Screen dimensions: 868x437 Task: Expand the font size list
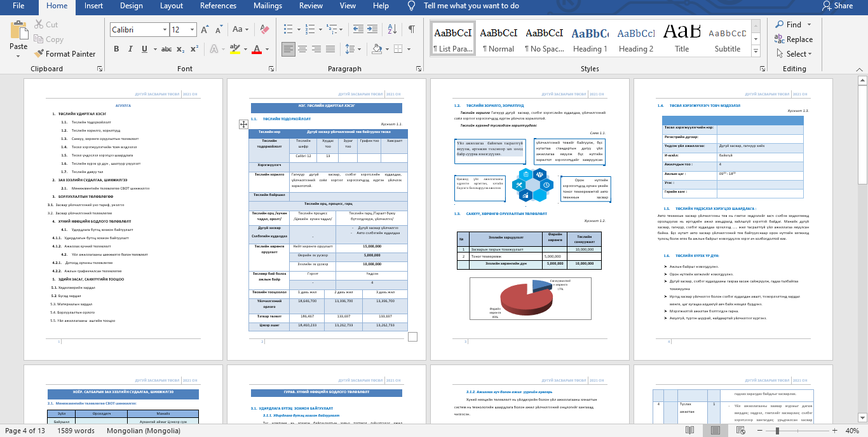tap(193, 30)
